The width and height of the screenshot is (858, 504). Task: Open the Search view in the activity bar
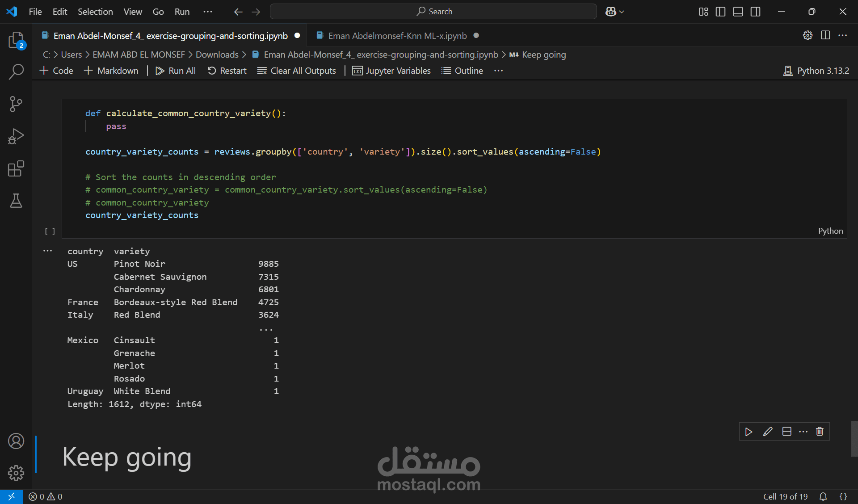16,71
